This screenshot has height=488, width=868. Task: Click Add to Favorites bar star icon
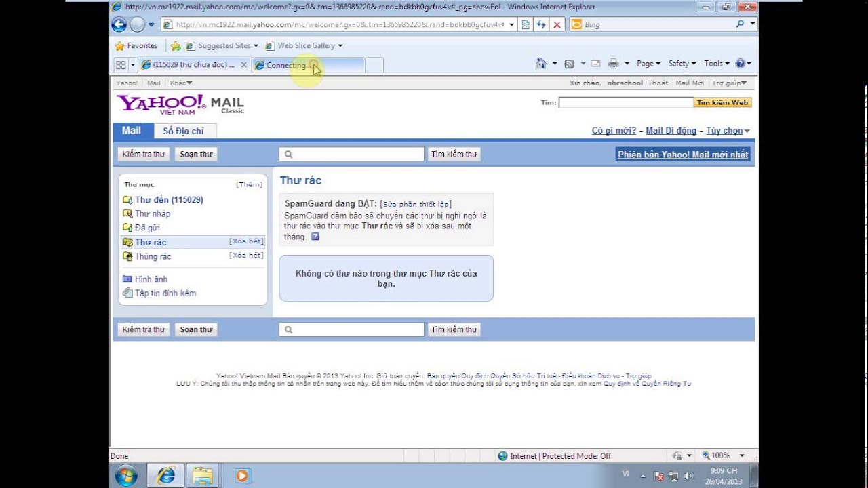(x=176, y=46)
